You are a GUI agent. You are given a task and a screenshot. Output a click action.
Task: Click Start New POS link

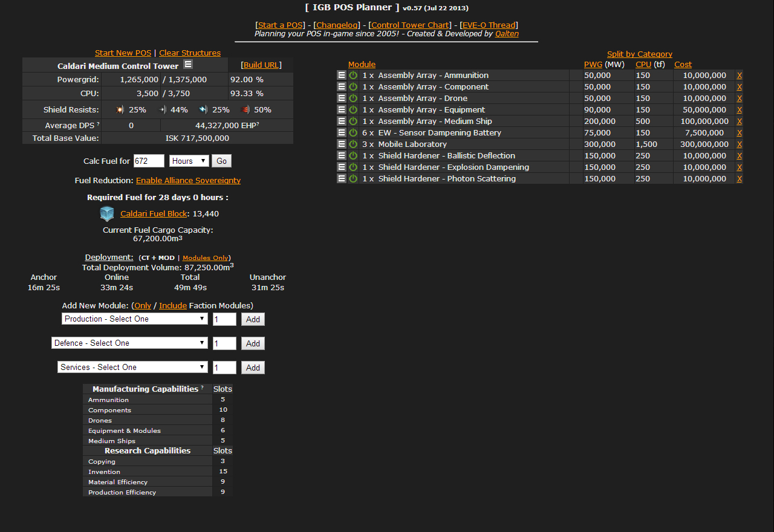123,53
